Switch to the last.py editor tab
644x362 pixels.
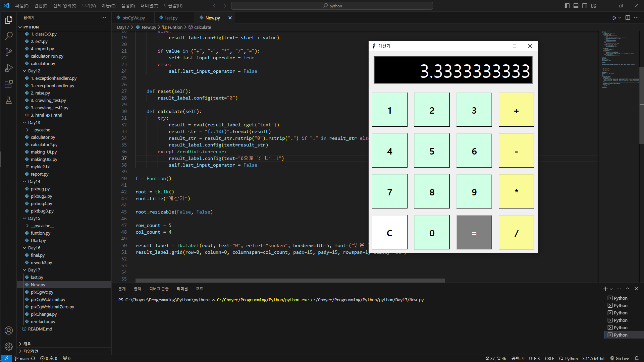click(171, 18)
